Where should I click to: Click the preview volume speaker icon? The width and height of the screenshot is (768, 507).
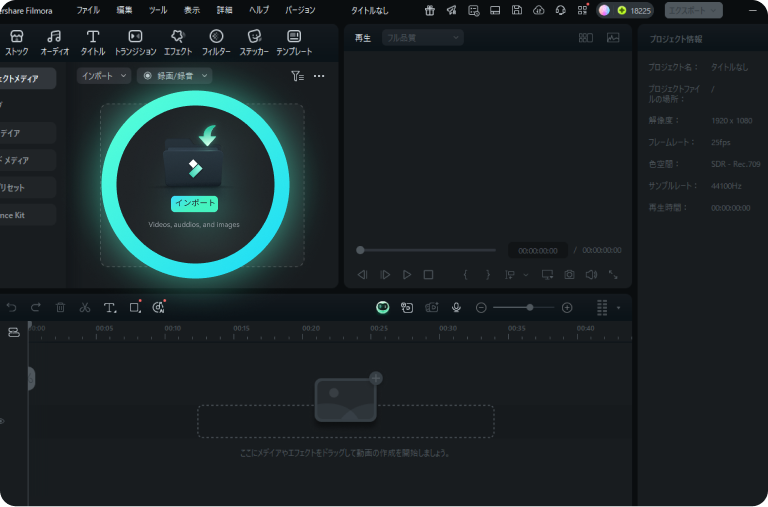pyautogui.click(x=591, y=275)
